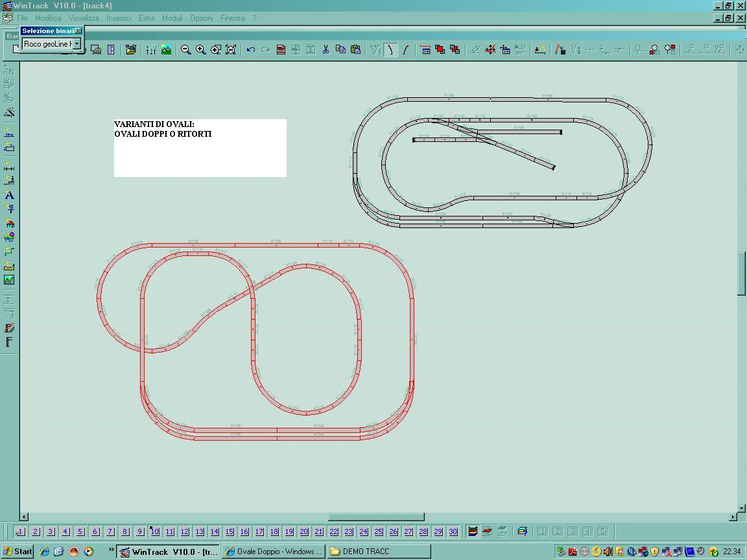Viewport: 747px width, 560px height.
Task: Click the letter F sidebar icon
Action: [9, 342]
